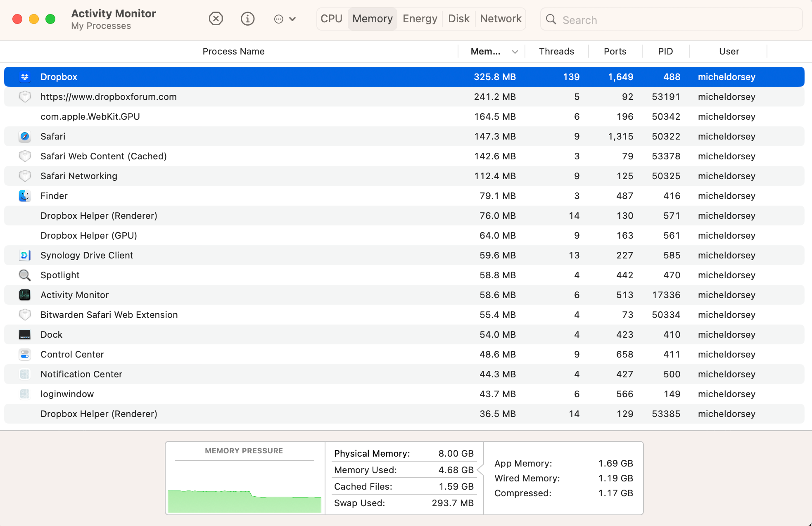
Task: Click the Control Center toggle icon
Action: tap(25, 354)
